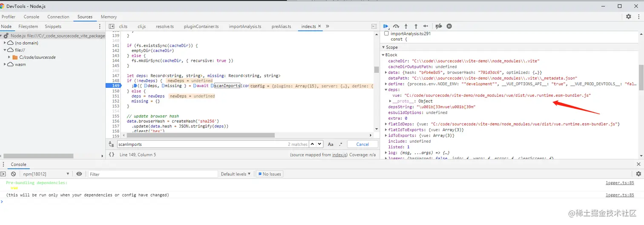The image size is (644, 225).
Task: Cancel the source search
Action: 362,144
